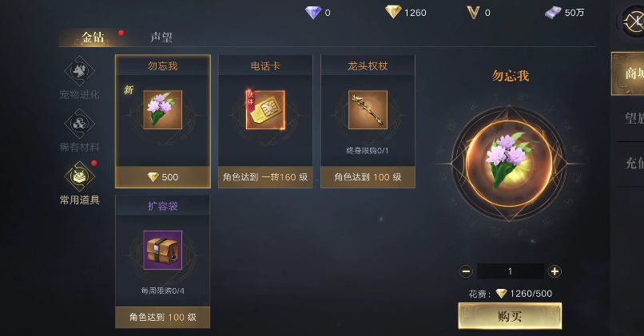Select the 宠物进化 category icon
The image size is (644, 336).
tap(79, 71)
